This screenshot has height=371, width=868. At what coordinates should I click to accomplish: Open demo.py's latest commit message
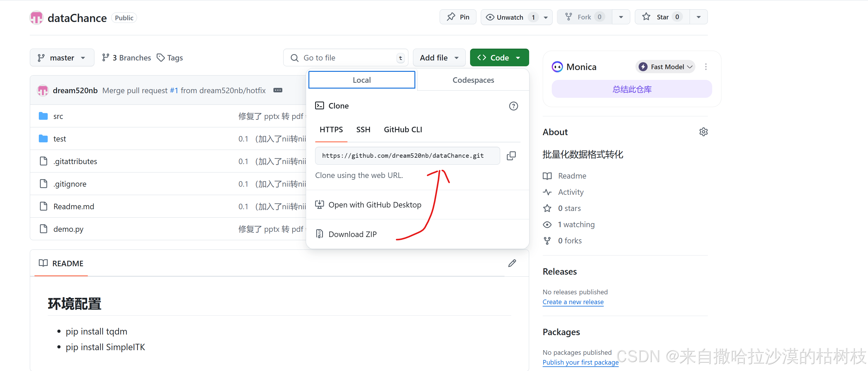click(272, 229)
